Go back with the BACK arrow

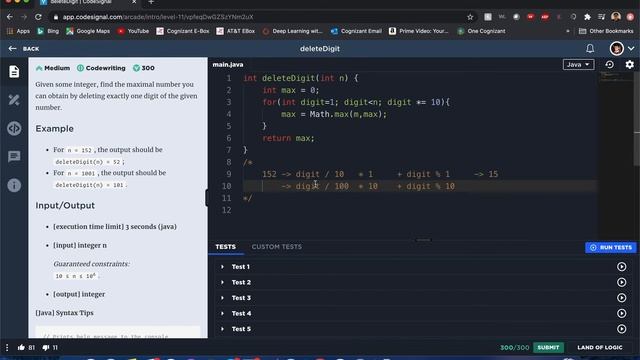24,49
